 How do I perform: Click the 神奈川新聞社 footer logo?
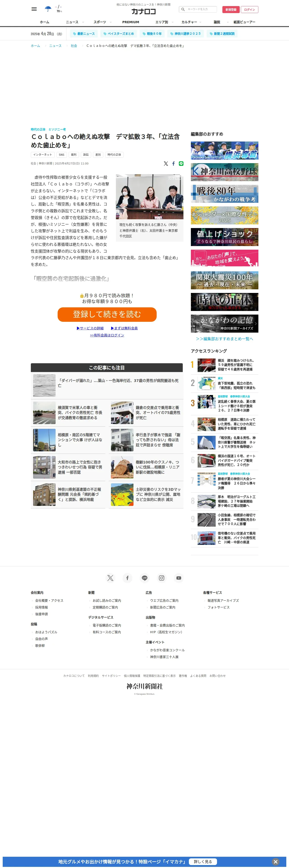click(144, 686)
